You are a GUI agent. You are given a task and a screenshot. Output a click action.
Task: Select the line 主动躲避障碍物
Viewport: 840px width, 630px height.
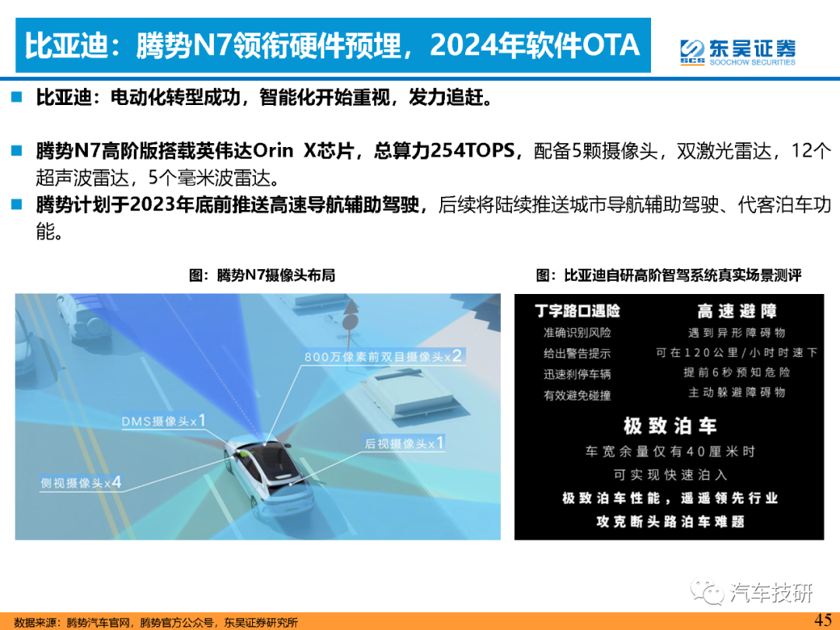pos(737,392)
